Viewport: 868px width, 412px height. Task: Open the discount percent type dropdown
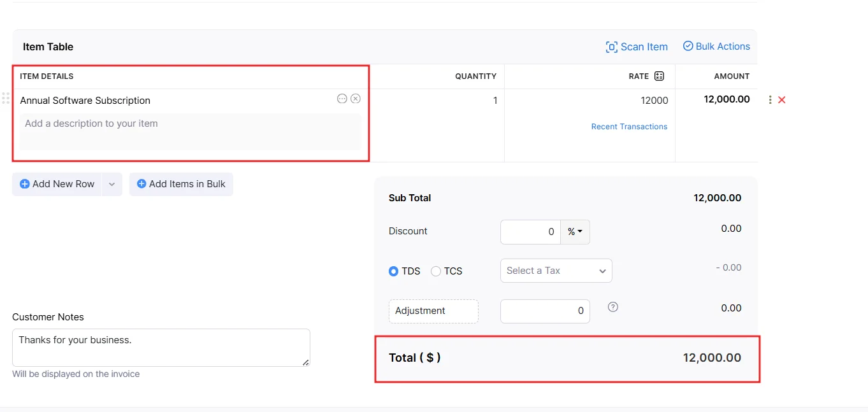click(x=575, y=232)
